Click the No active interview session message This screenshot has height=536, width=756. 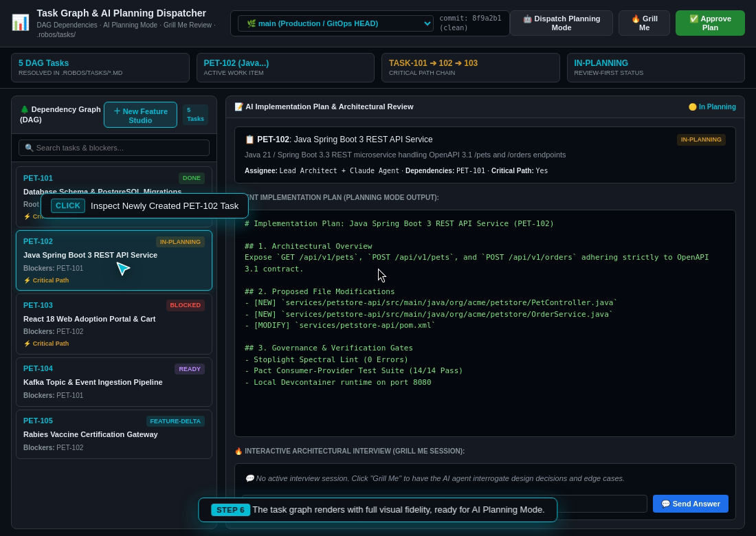tap(435, 478)
